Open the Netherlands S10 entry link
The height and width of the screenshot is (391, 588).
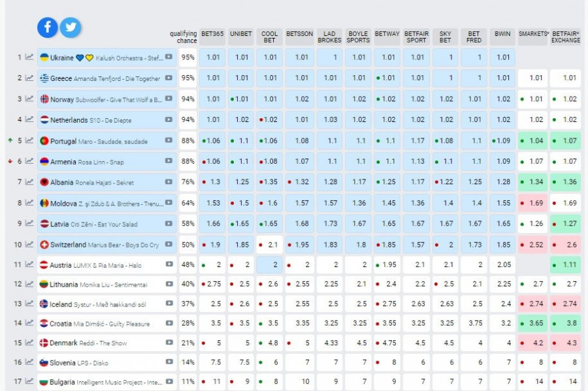pyautogui.click(x=101, y=120)
